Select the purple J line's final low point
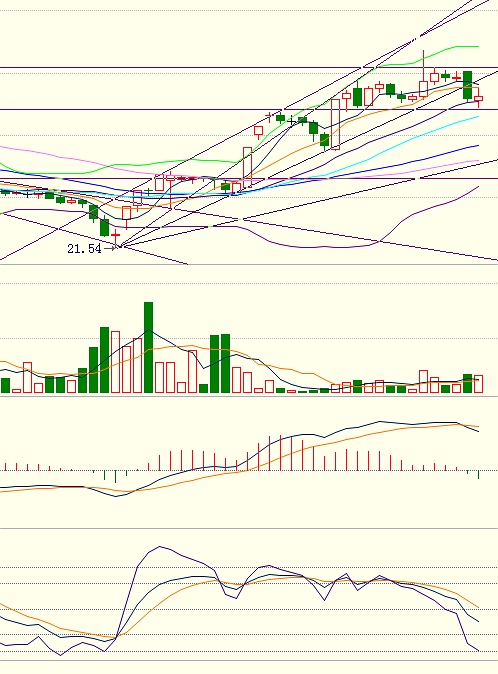498x674 pixels. (x=479, y=650)
